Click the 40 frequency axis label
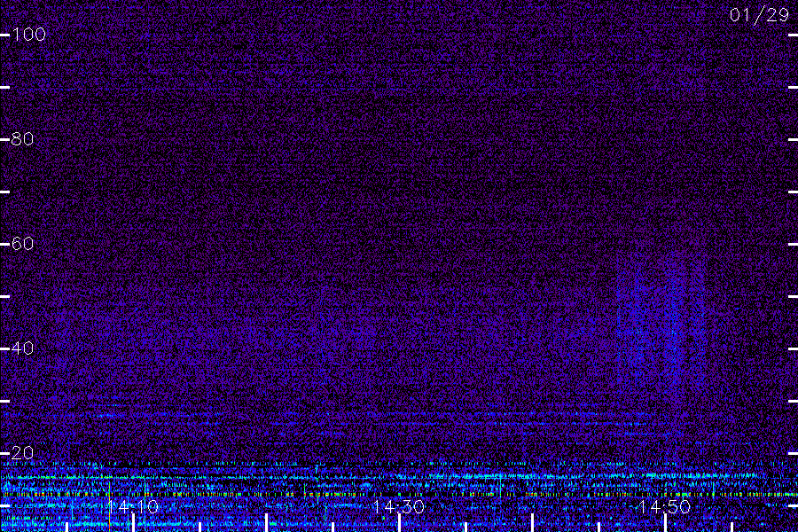The image size is (798, 532). click(x=23, y=348)
